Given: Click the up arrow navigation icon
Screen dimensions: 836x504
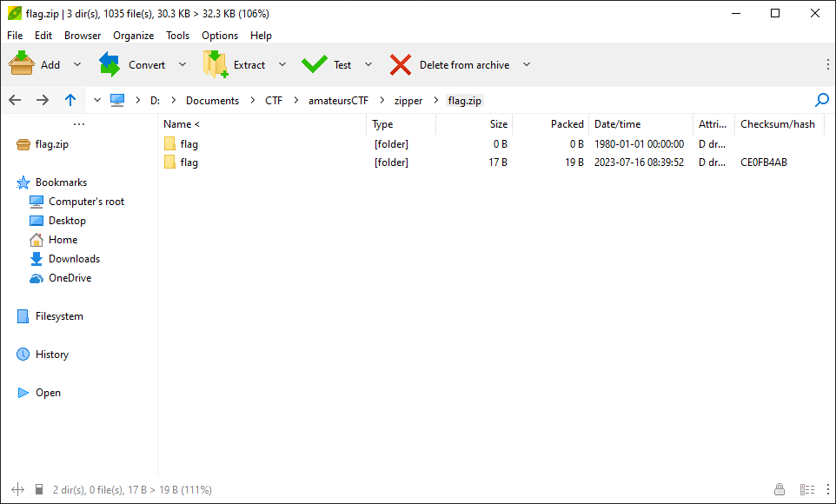Looking at the screenshot, I should (70, 100).
